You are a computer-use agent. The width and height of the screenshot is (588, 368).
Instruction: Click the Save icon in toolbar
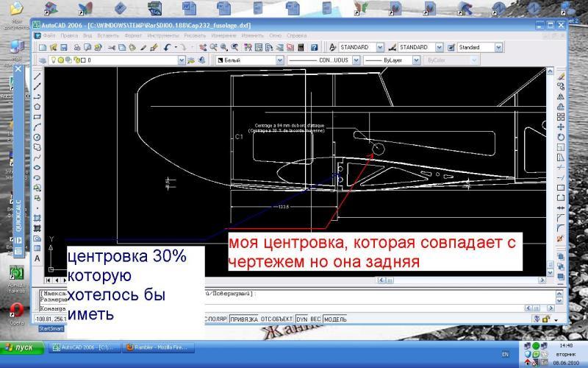point(63,47)
